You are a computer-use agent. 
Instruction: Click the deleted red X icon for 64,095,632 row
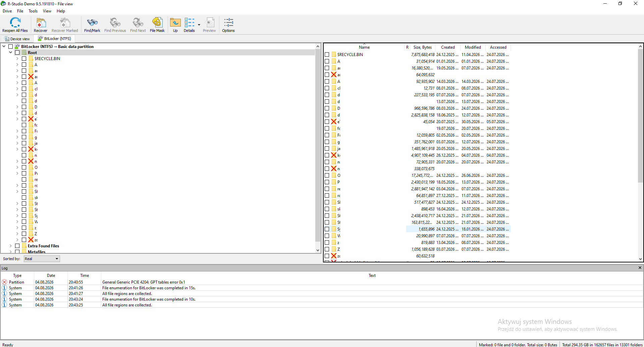tap(334, 75)
